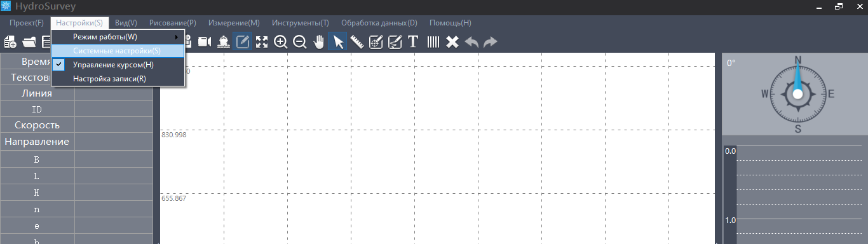The image size is (868, 244).
Task: Click the 0° heading readout
Action: coord(731,63)
